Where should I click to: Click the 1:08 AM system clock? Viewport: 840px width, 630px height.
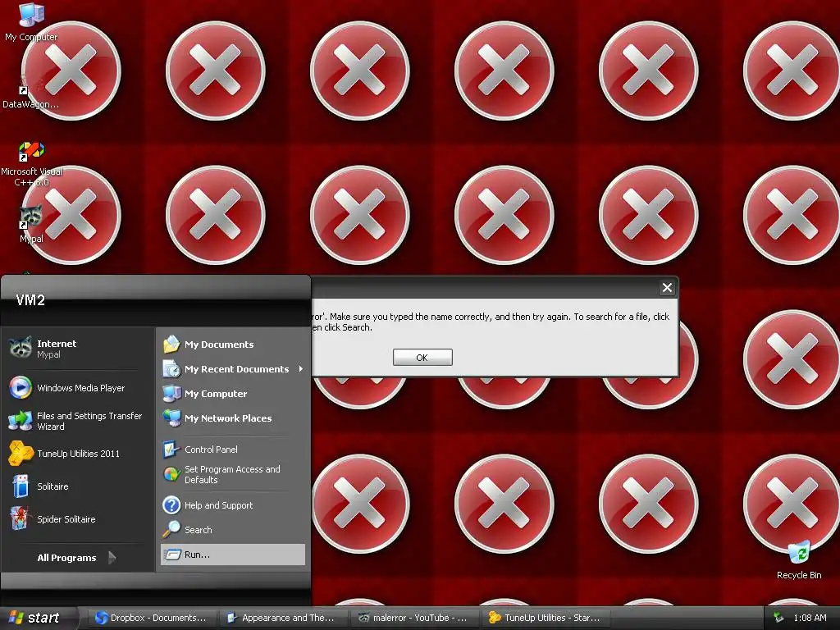click(x=810, y=618)
